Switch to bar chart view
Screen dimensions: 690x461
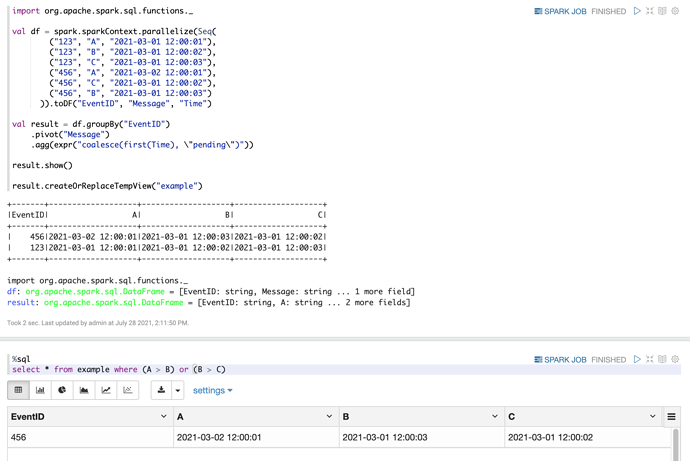(40, 390)
